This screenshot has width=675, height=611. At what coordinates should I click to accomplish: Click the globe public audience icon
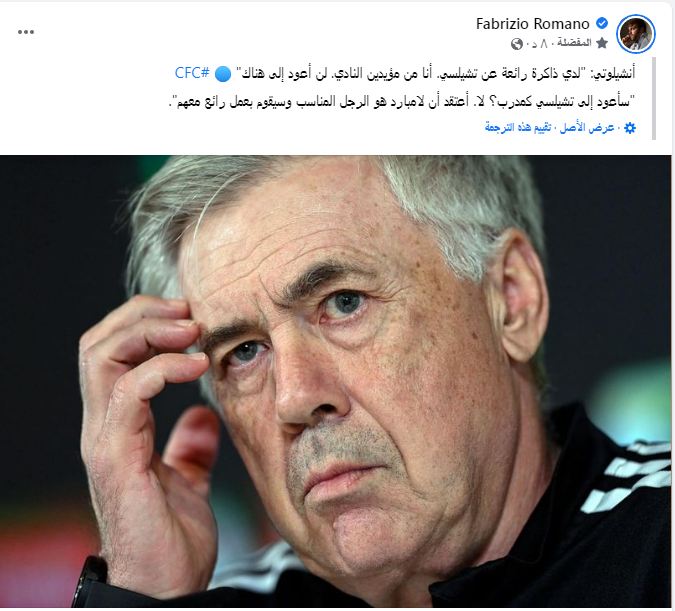[x=517, y=43]
